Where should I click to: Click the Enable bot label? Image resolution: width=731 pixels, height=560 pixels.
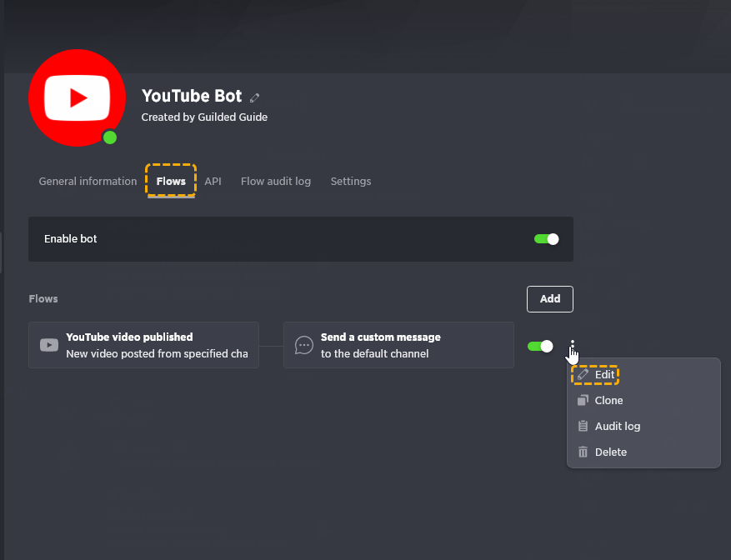click(x=70, y=238)
